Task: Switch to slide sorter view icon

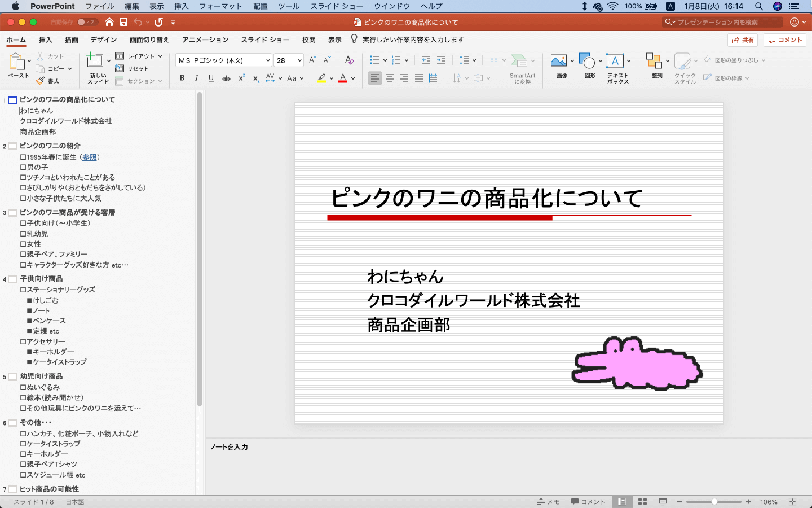Action: [x=642, y=502]
